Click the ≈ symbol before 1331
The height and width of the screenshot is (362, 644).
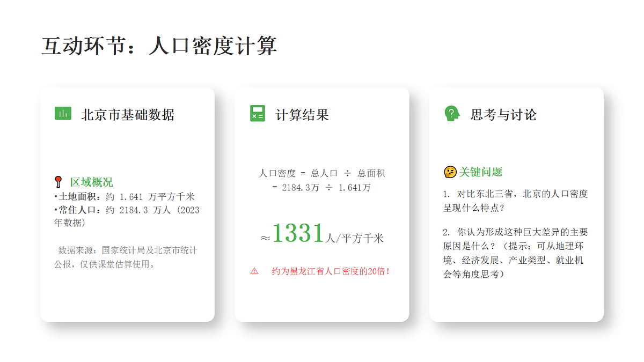coord(265,238)
